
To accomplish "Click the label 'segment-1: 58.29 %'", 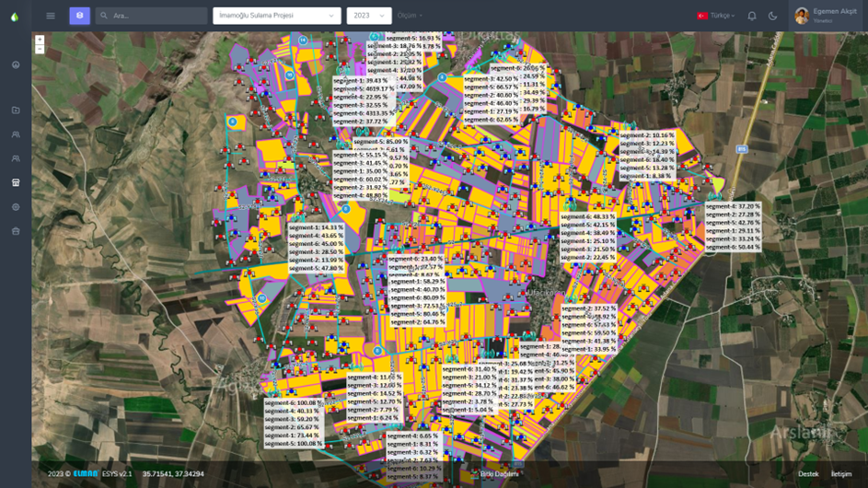I will point(417,282).
